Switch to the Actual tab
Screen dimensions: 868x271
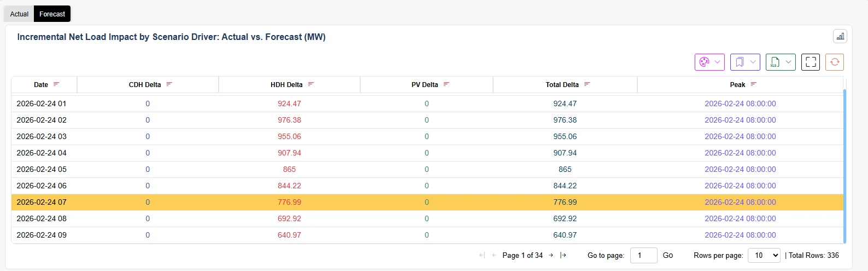[19, 14]
